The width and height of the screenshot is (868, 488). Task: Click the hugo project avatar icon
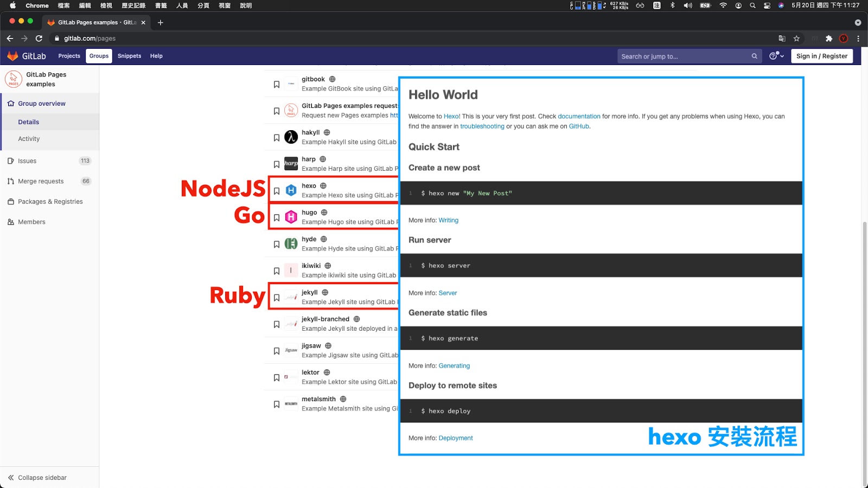point(291,217)
